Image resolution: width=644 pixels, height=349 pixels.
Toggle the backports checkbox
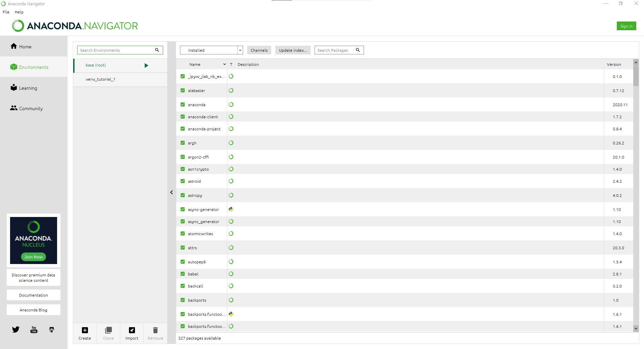(x=183, y=300)
